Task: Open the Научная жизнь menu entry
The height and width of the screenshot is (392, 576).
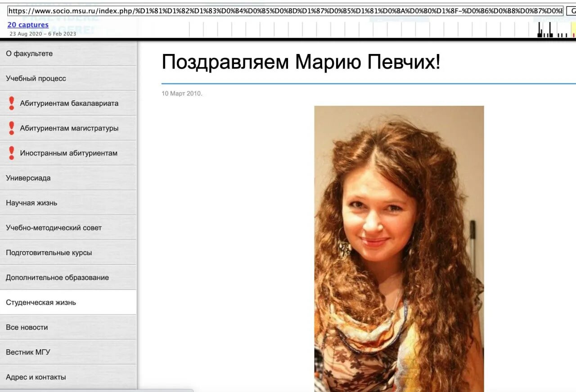Action: tap(68, 203)
